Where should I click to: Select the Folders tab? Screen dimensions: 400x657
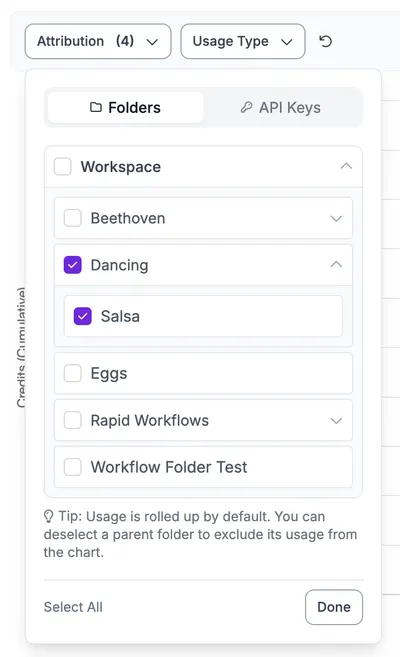point(125,107)
